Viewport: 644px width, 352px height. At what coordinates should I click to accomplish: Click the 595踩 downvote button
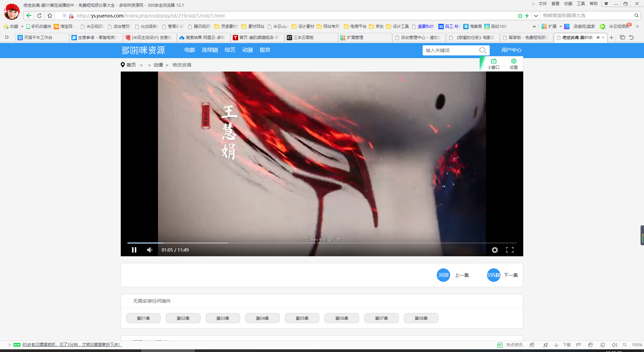(494, 275)
